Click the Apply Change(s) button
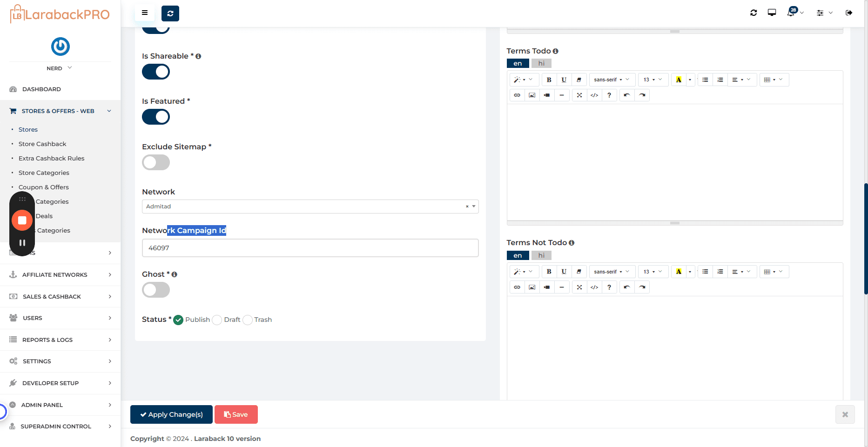 171,414
